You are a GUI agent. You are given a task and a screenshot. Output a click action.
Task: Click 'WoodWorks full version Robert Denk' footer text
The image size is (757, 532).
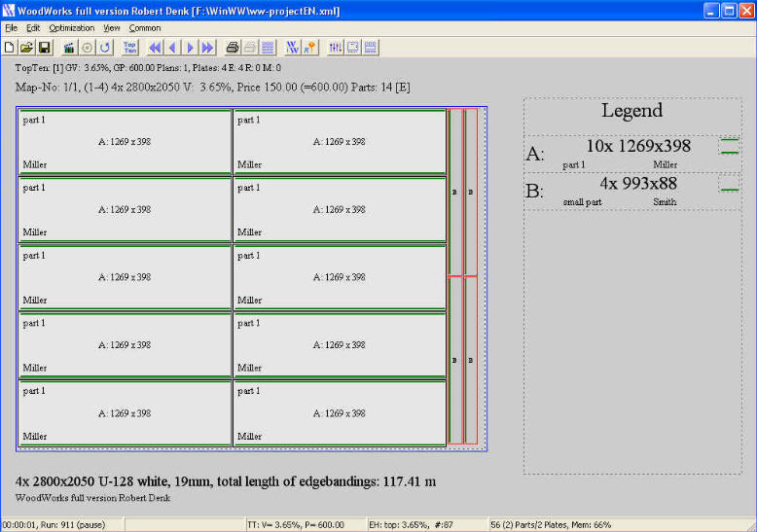92,498
